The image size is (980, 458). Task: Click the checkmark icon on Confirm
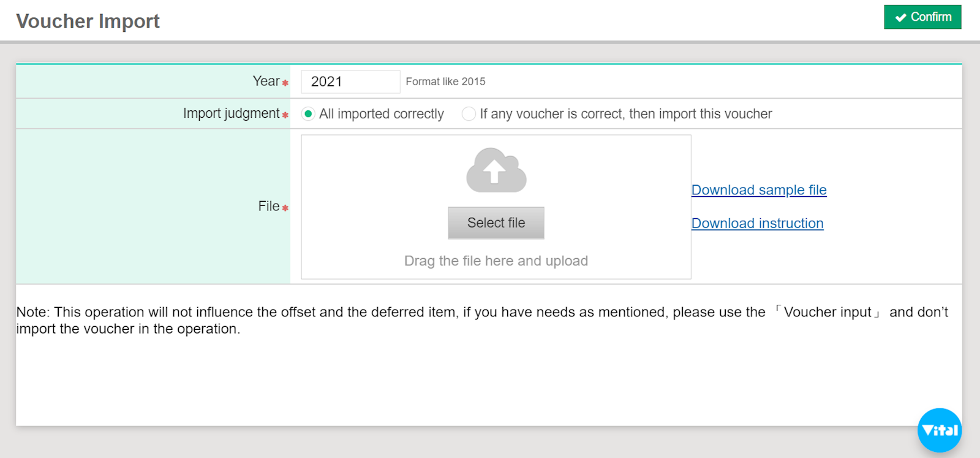[900, 18]
